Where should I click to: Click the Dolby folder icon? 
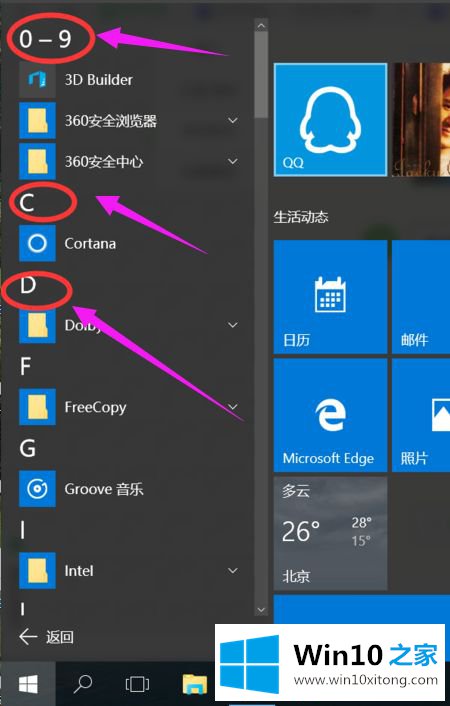[x=37, y=325]
